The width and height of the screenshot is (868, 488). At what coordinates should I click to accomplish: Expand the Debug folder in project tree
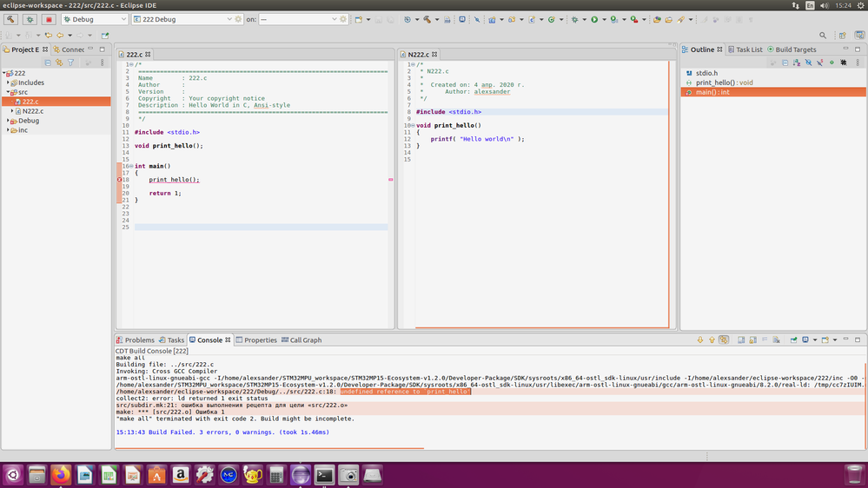(9, 121)
